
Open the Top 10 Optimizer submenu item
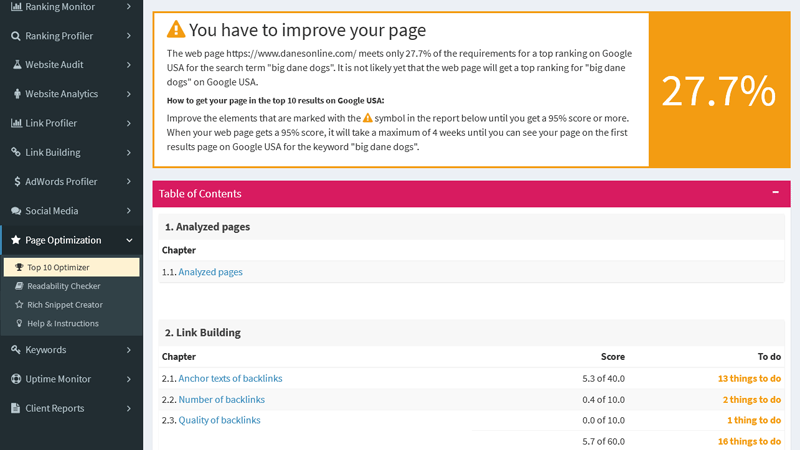[x=71, y=267]
